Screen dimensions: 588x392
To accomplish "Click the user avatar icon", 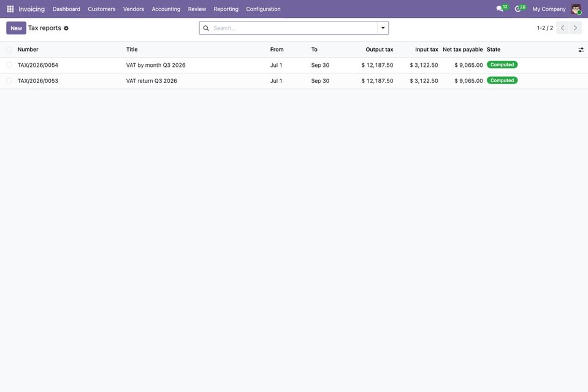I will [576, 9].
